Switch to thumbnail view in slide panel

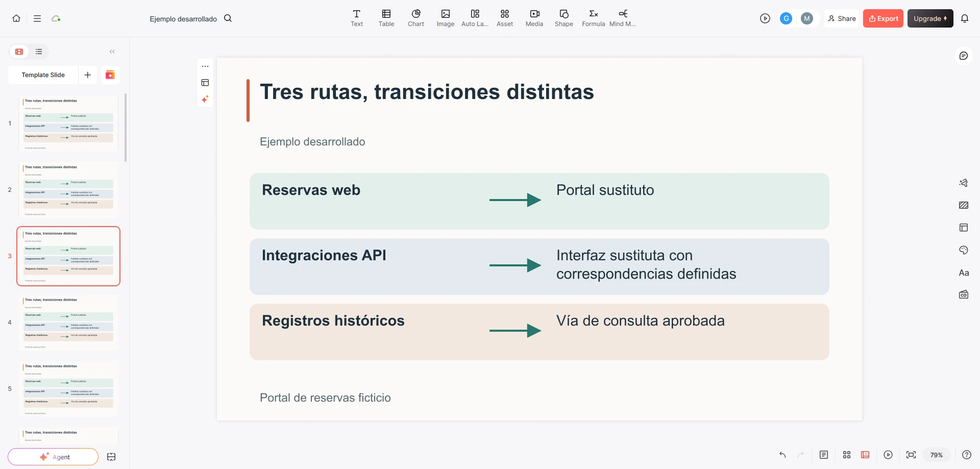[x=19, y=52]
